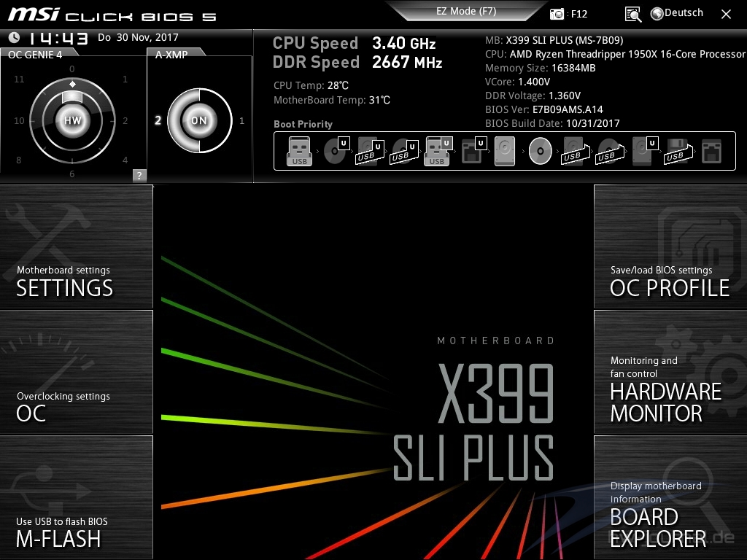Image resolution: width=747 pixels, height=560 pixels.
Task: Click the date Do 30 Nov, 2017
Action: (x=138, y=37)
